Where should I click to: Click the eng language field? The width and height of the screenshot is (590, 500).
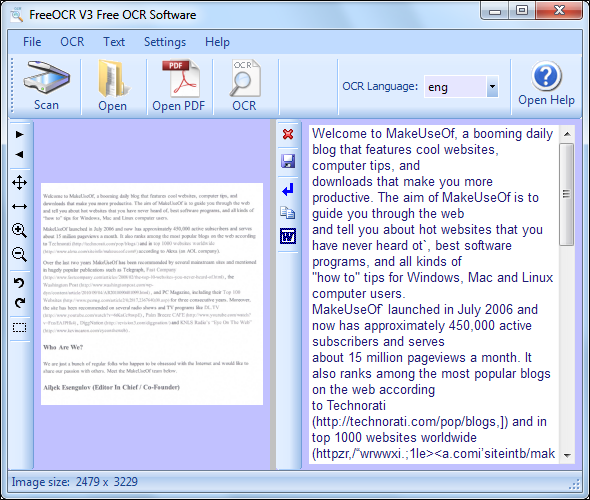[x=455, y=87]
